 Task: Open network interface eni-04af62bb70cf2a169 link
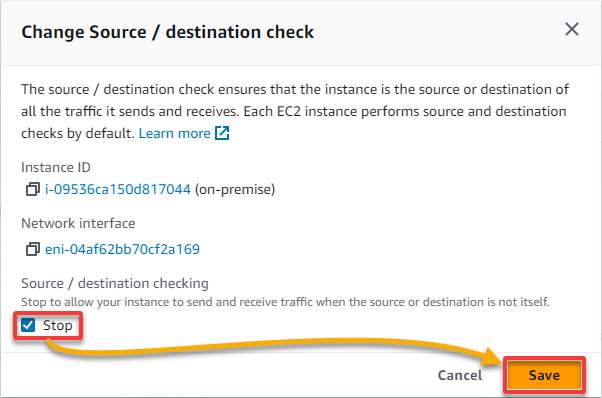pyautogui.click(x=122, y=249)
